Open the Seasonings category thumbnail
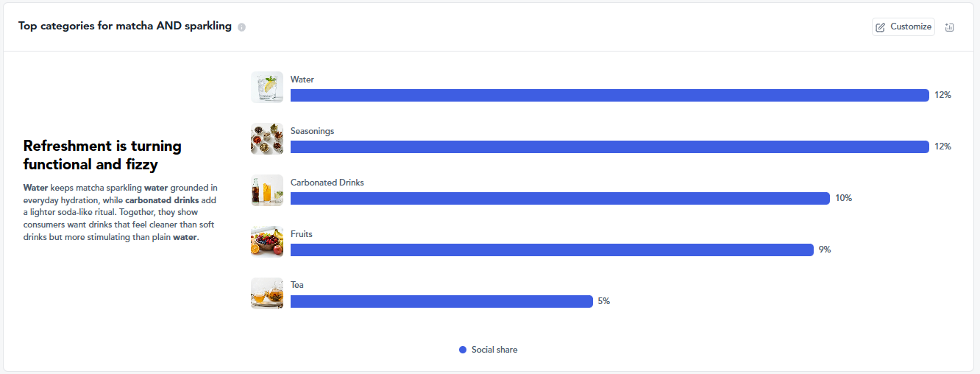Image resolution: width=980 pixels, height=374 pixels. pyautogui.click(x=267, y=139)
